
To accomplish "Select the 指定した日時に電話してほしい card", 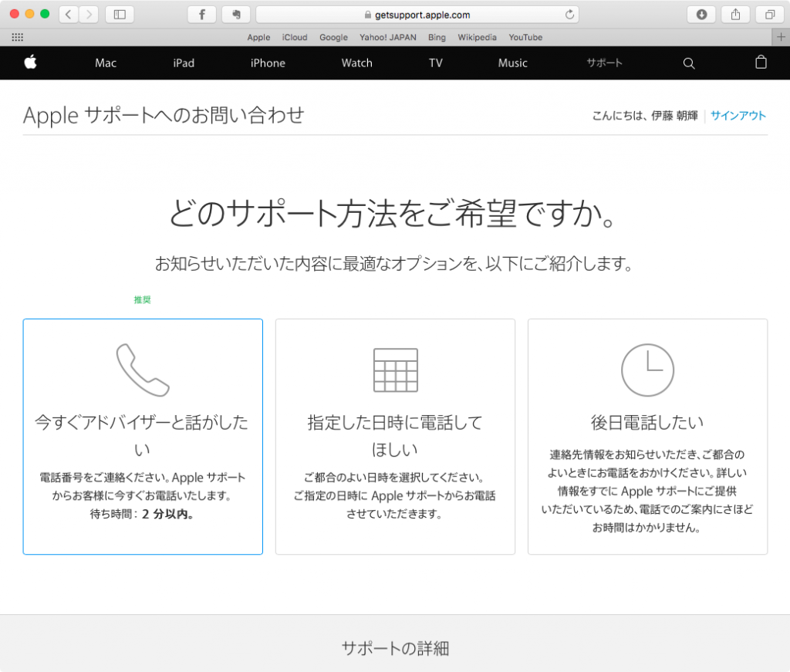I will (395, 437).
